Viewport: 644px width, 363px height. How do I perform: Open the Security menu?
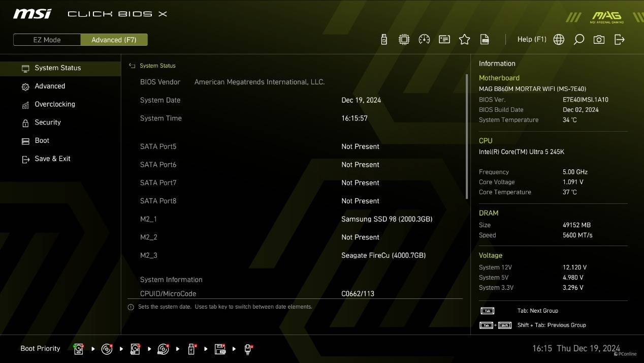point(48,123)
